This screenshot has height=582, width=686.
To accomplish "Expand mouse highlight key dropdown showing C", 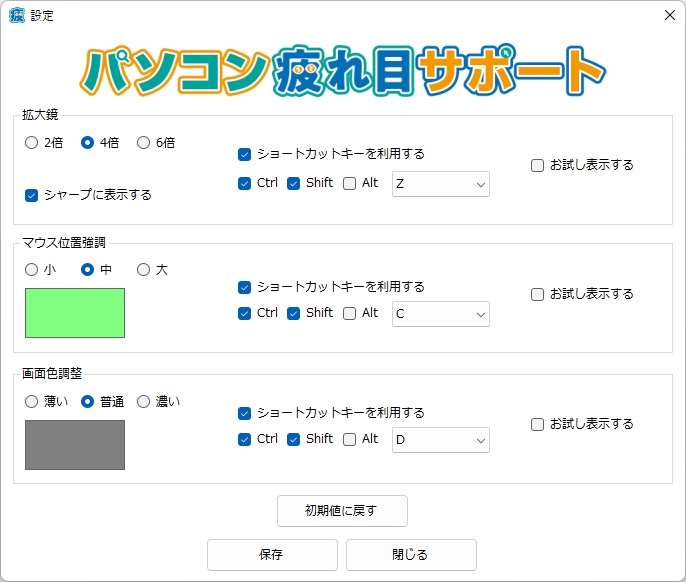I will click(440, 314).
